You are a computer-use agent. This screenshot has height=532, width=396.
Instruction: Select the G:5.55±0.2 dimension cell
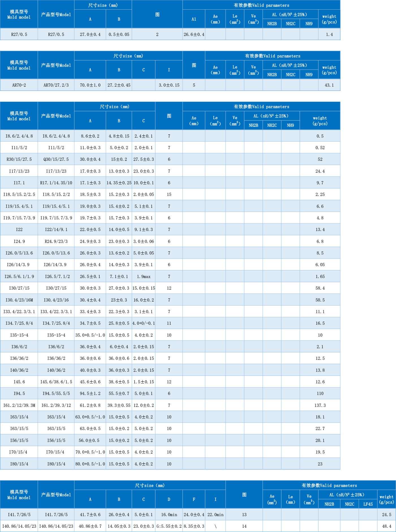click(x=169, y=526)
